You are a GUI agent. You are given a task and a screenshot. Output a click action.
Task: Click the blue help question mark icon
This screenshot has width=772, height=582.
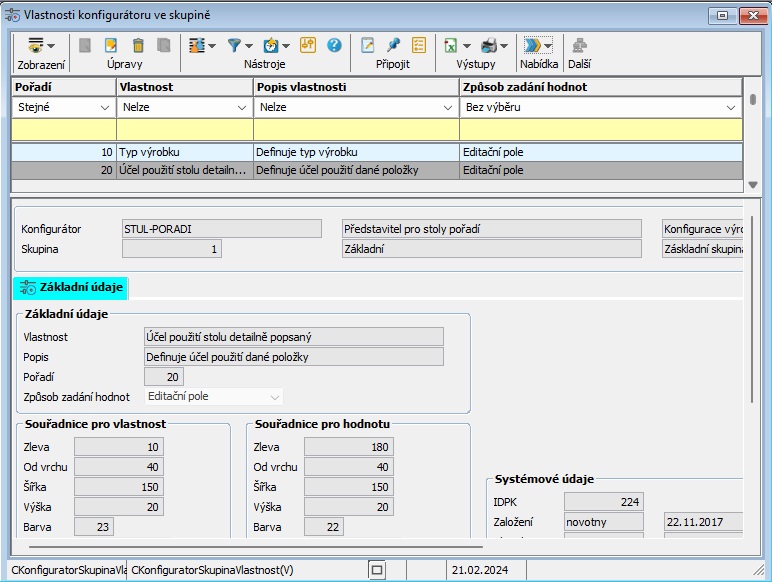coord(334,45)
